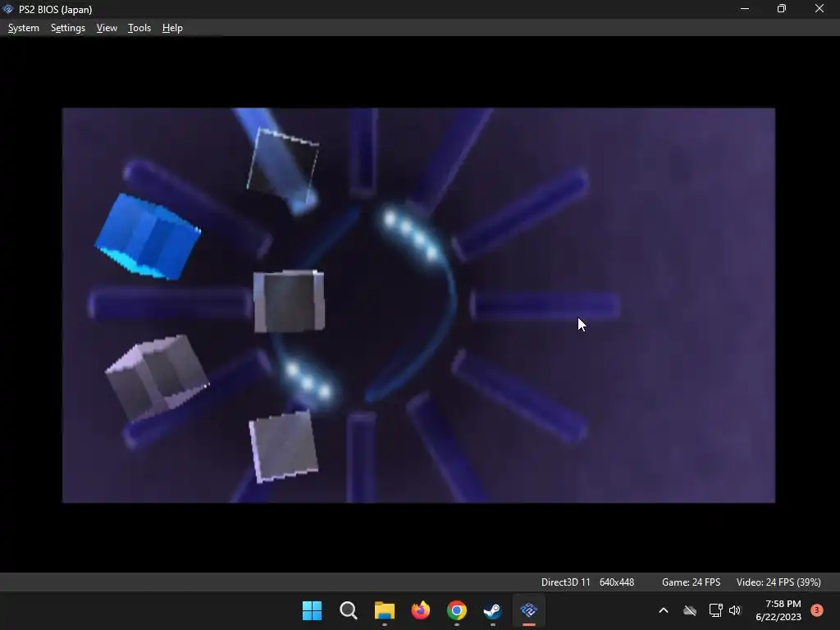
Task: Open the System menu
Action: (x=24, y=28)
